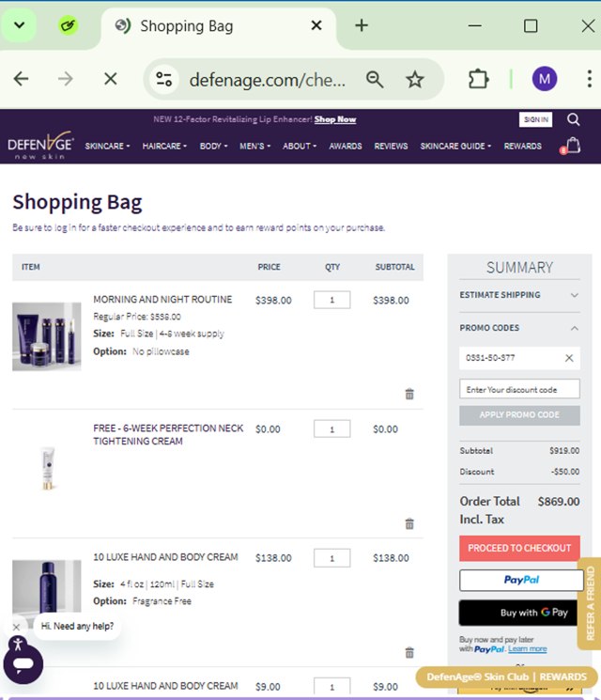This screenshot has width=601, height=700.
Task: Click the Hi. Need any help? message
Action: [x=77, y=627]
